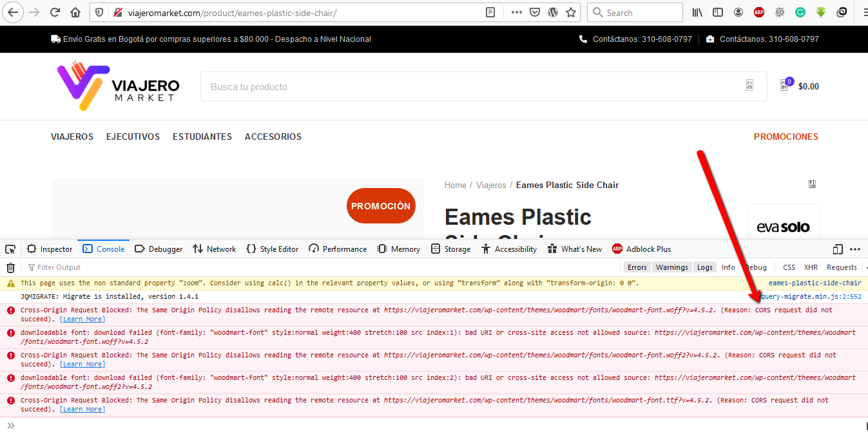Screen dimensions: 868x445
Task: Open the shopping cart $0.00
Action: point(800,86)
